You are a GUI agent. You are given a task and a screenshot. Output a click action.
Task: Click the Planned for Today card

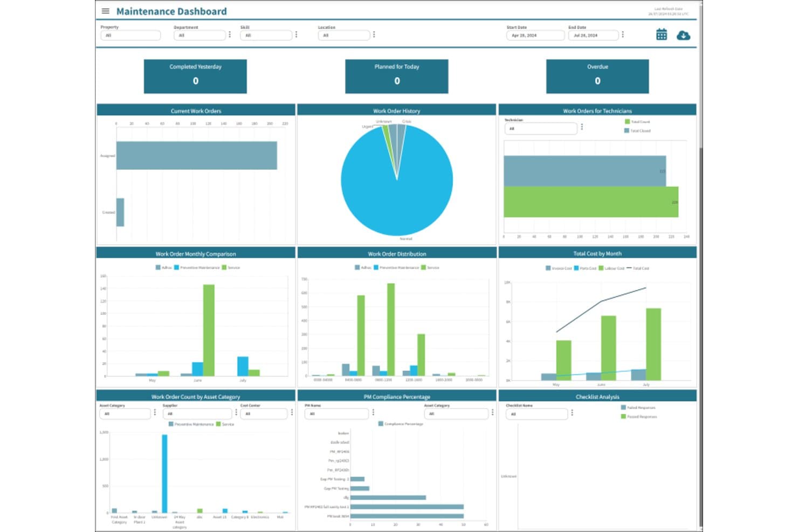pos(397,76)
